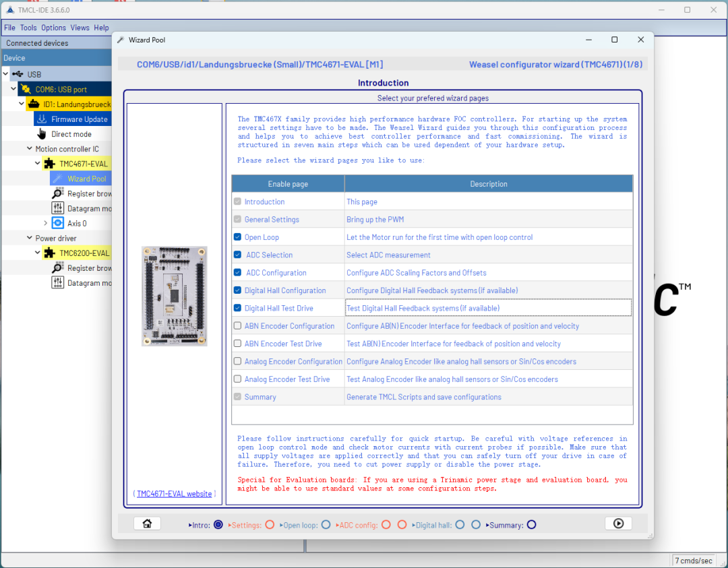The image size is (728, 568).
Task: Click the Home button in the wizard footer
Action: coord(147,524)
